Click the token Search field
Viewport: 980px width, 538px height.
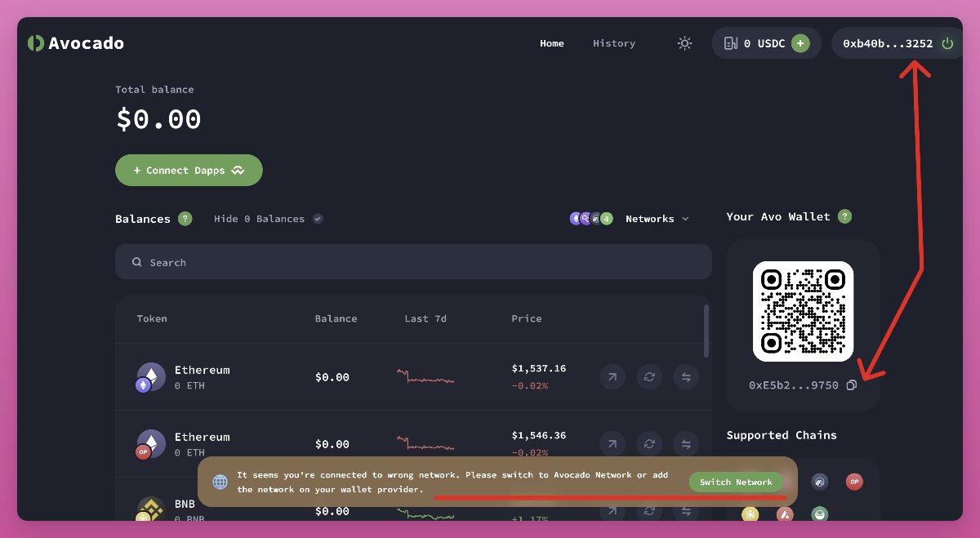[413, 262]
